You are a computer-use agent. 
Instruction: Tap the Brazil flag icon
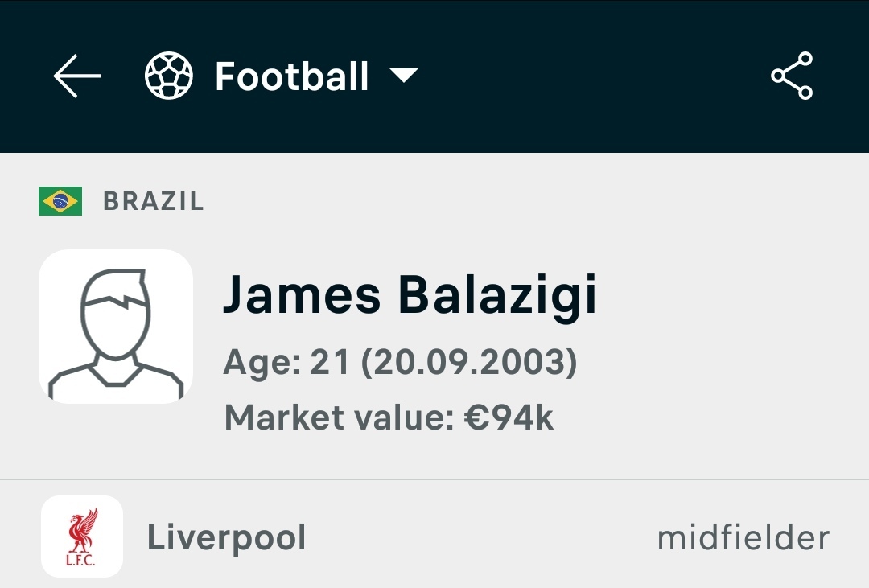click(60, 200)
